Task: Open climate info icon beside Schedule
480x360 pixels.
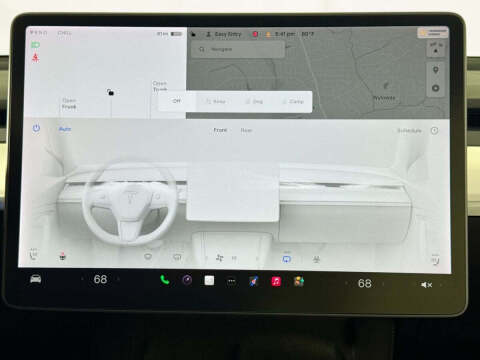Action: tap(434, 131)
